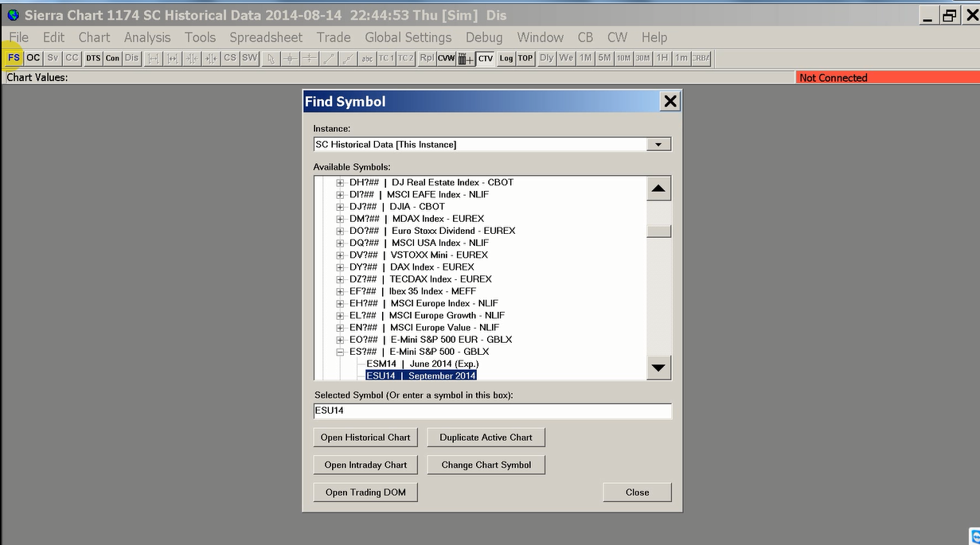Click the TPV grid plus toolbar icon
Viewport: 980px width, 545px height.
466,58
